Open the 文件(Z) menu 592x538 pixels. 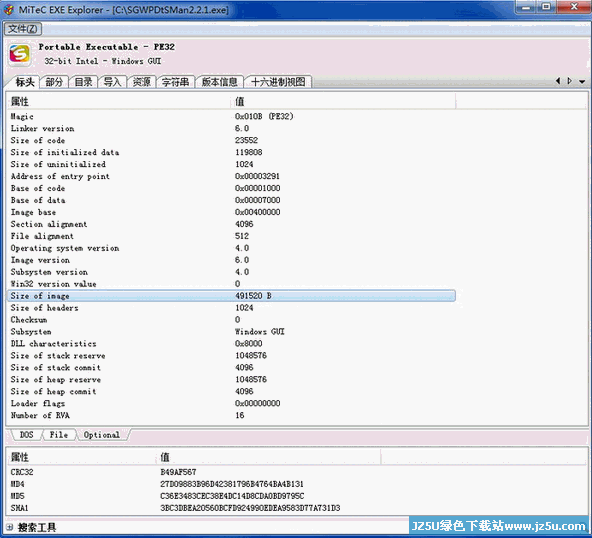23,29
